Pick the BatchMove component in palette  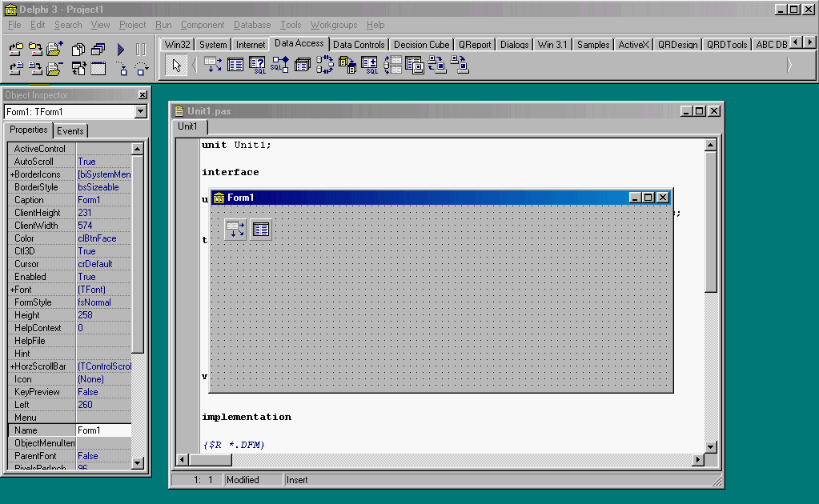[x=347, y=65]
